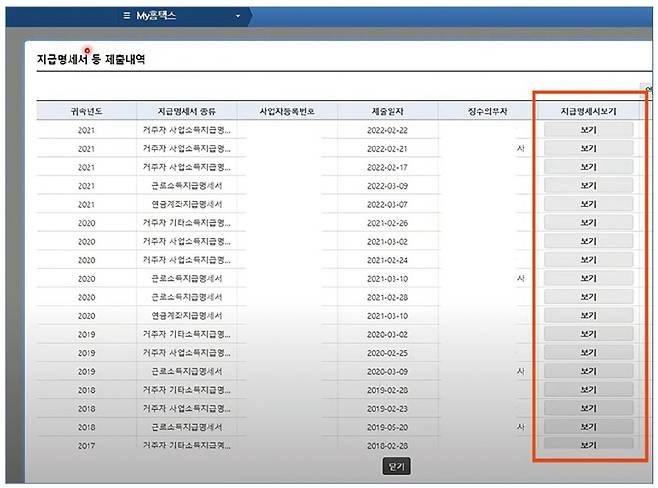View the 2021-02-26 기타소득 statement

pyautogui.click(x=588, y=223)
